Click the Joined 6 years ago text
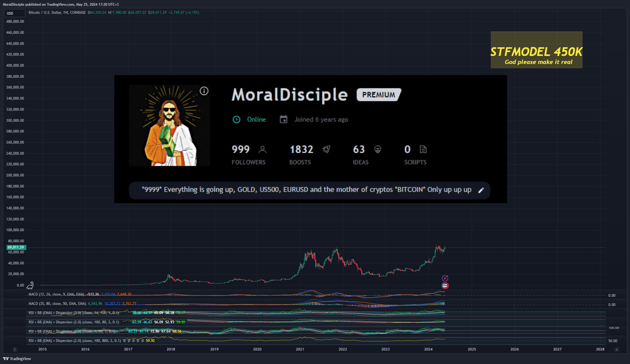Image resolution: width=630 pixels, height=364 pixels. click(321, 120)
